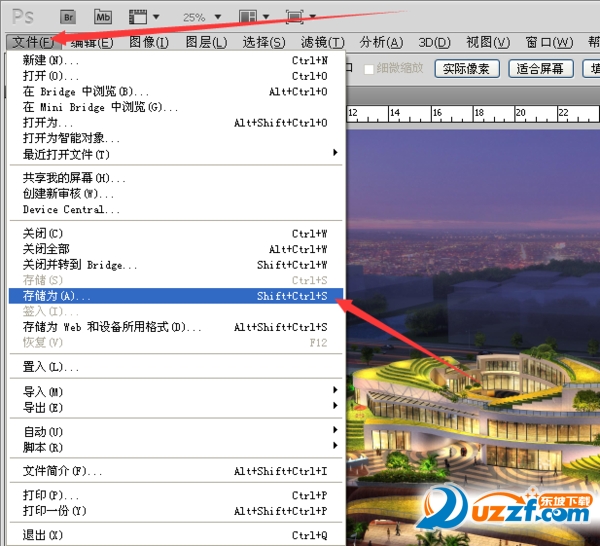The width and height of the screenshot is (600, 546).
Task: Click the view extras filmstrip icon
Action: click(138, 17)
